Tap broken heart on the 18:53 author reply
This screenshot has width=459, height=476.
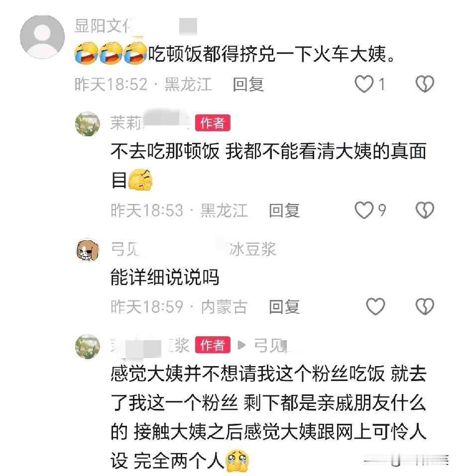[x=425, y=210]
